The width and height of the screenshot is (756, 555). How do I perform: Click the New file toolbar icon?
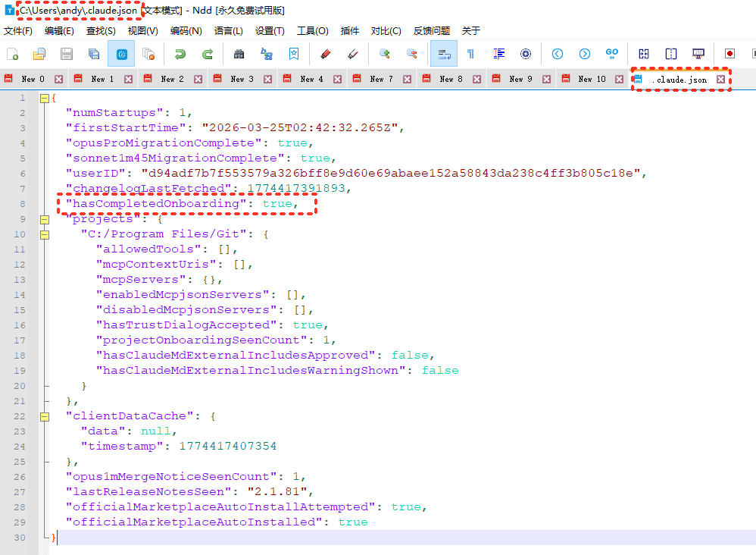(x=13, y=54)
